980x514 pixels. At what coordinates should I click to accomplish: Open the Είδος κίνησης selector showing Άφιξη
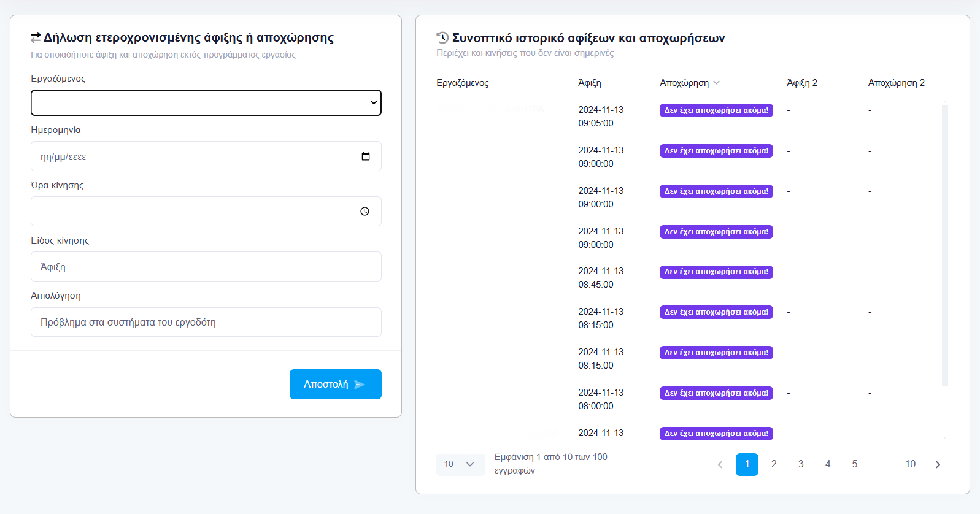[206, 267]
